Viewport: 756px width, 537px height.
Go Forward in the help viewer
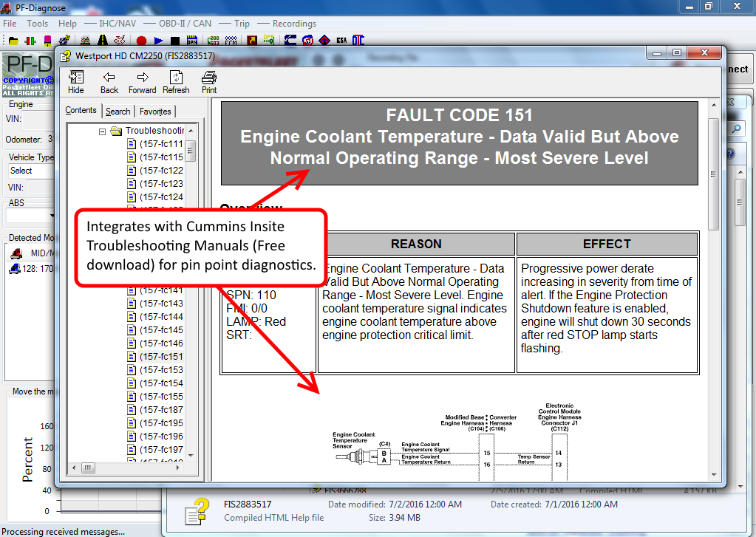click(x=142, y=82)
